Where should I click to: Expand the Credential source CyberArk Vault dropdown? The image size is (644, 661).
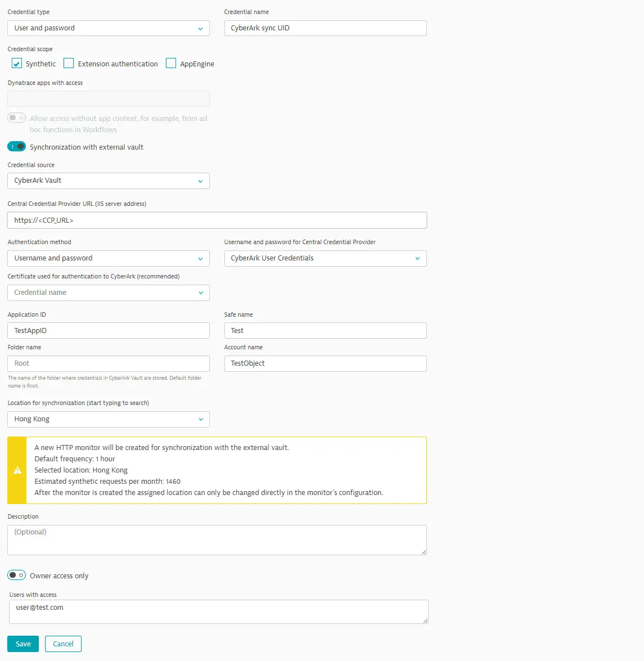[x=108, y=181]
